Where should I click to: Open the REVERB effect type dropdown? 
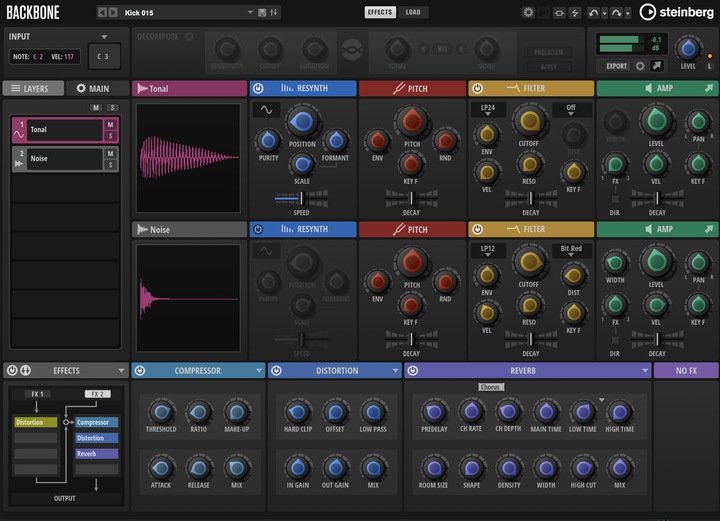(645, 370)
